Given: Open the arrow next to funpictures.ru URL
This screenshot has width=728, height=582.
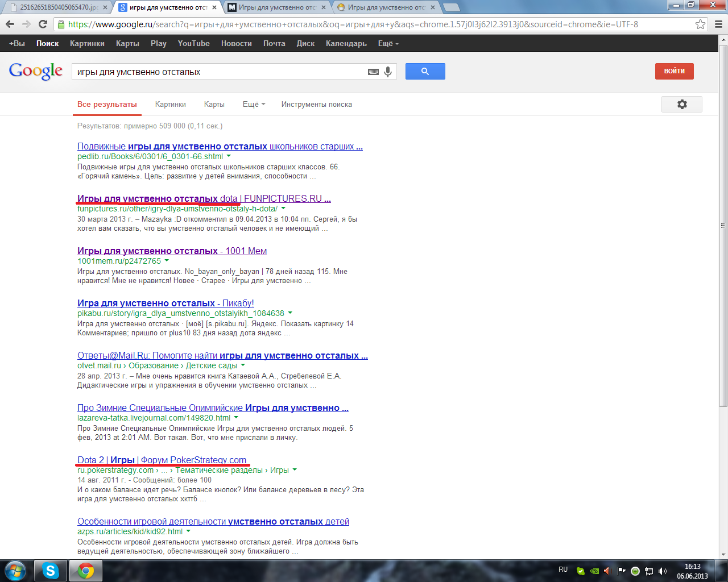Looking at the screenshot, I should tap(283, 208).
